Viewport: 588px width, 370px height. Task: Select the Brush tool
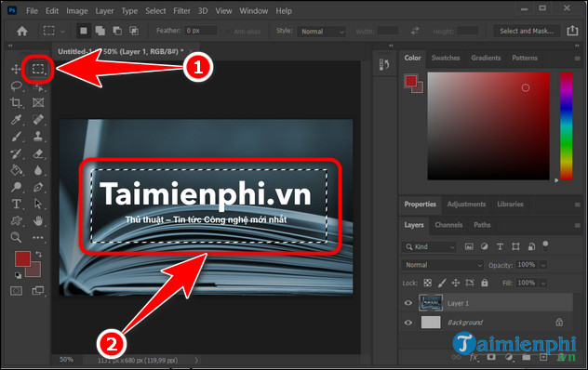tap(16, 137)
